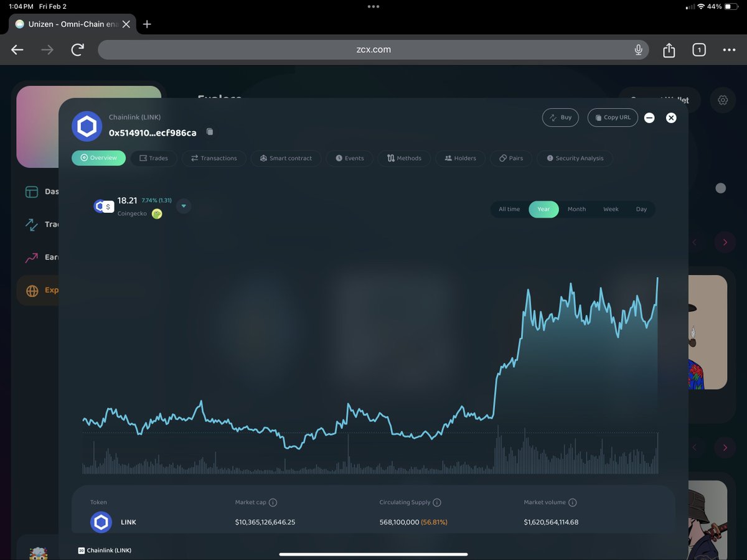Select the Week chart range
This screenshot has width=747, height=560.
click(x=611, y=209)
